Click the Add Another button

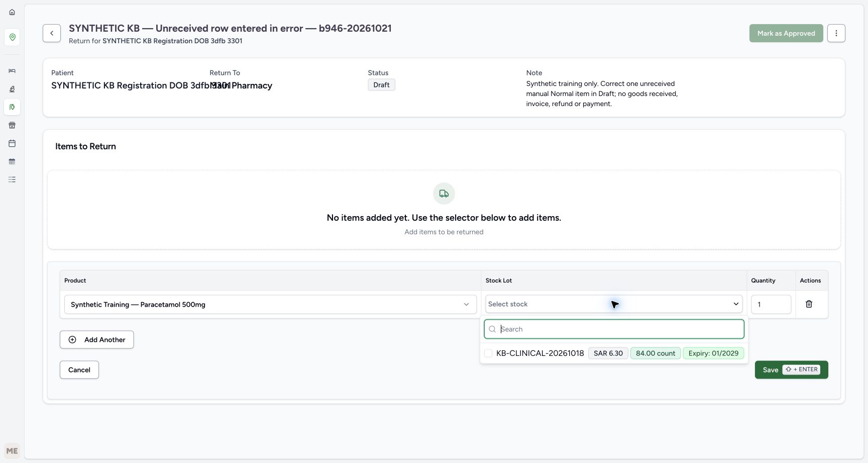(x=96, y=340)
